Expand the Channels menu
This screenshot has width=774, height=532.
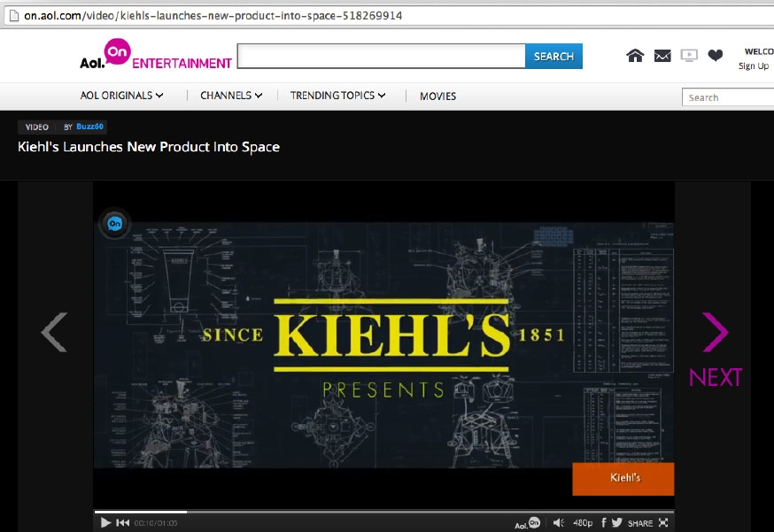tap(231, 96)
